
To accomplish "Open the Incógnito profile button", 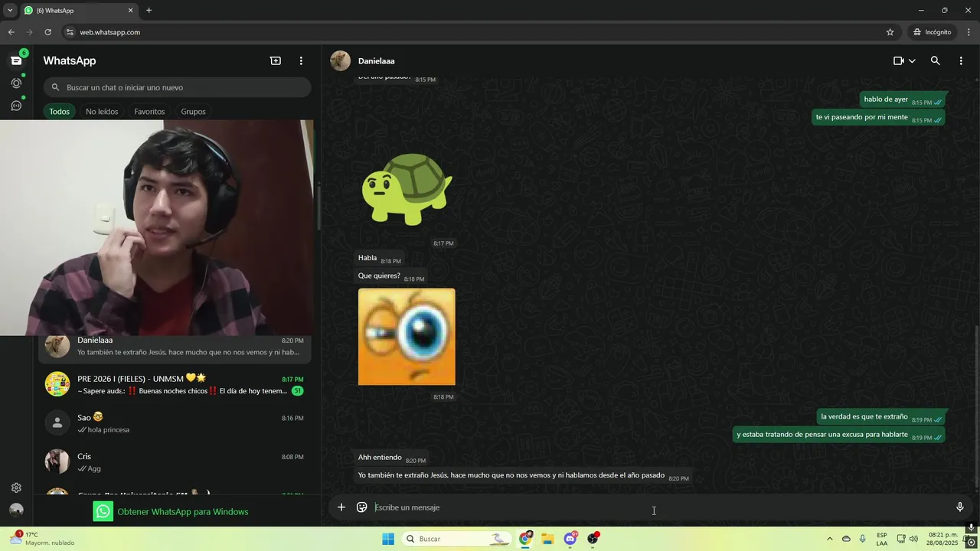I will point(932,32).
